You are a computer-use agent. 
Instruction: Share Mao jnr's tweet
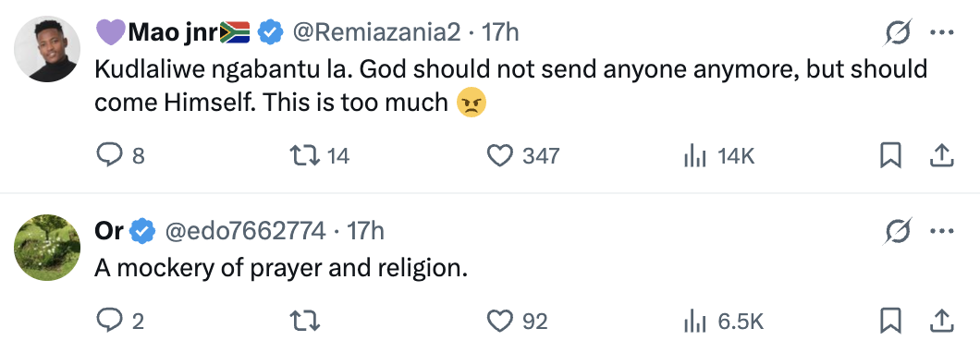[x=940, y=155]
